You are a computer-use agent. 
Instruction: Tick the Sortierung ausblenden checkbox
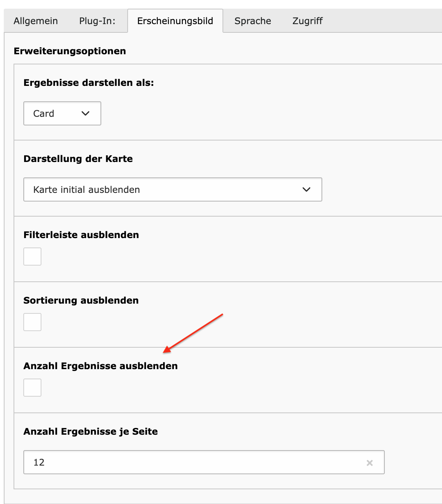pos(32,322)
